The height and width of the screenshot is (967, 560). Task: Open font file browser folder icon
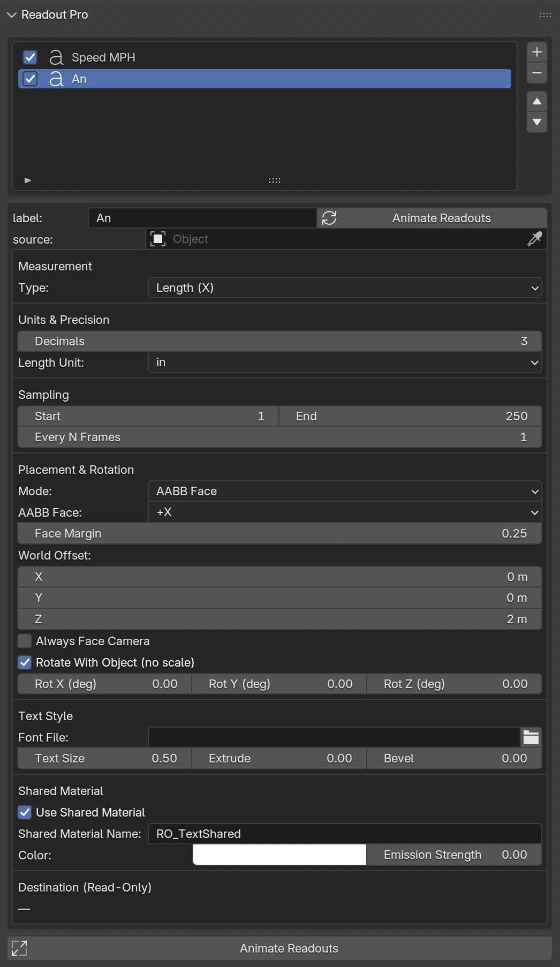pos(531,737)
